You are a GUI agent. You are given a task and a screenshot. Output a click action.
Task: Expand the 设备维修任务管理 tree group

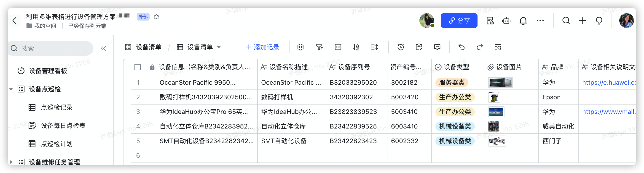(11, 162)
